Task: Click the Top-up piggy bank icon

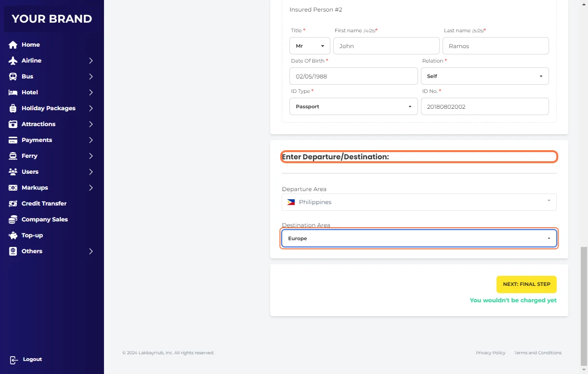Action: (13, 235)
